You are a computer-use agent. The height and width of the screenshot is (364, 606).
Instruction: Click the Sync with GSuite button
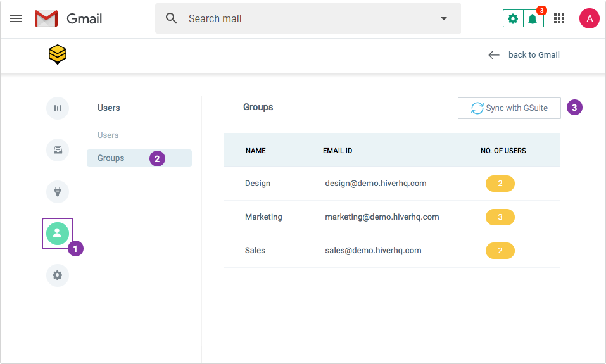pos(509,108)
